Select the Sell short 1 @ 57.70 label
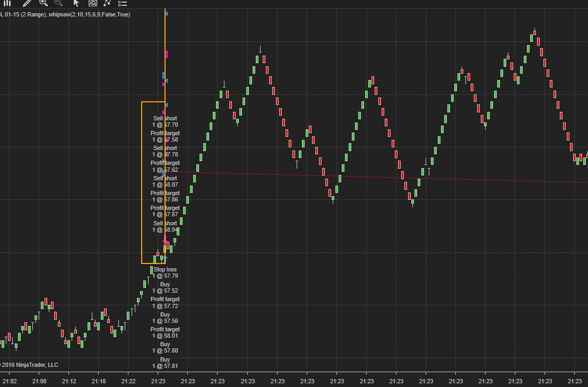 tap(165, 121)
